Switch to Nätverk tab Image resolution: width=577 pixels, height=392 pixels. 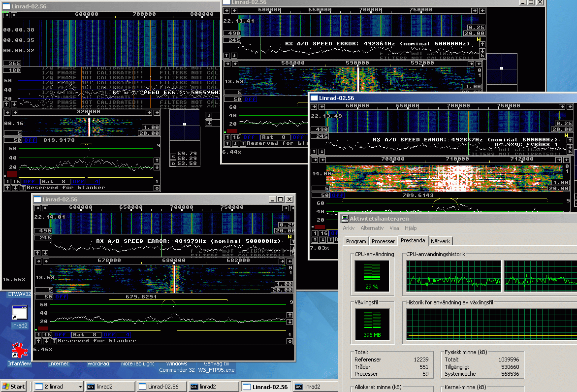pos(440,241)
